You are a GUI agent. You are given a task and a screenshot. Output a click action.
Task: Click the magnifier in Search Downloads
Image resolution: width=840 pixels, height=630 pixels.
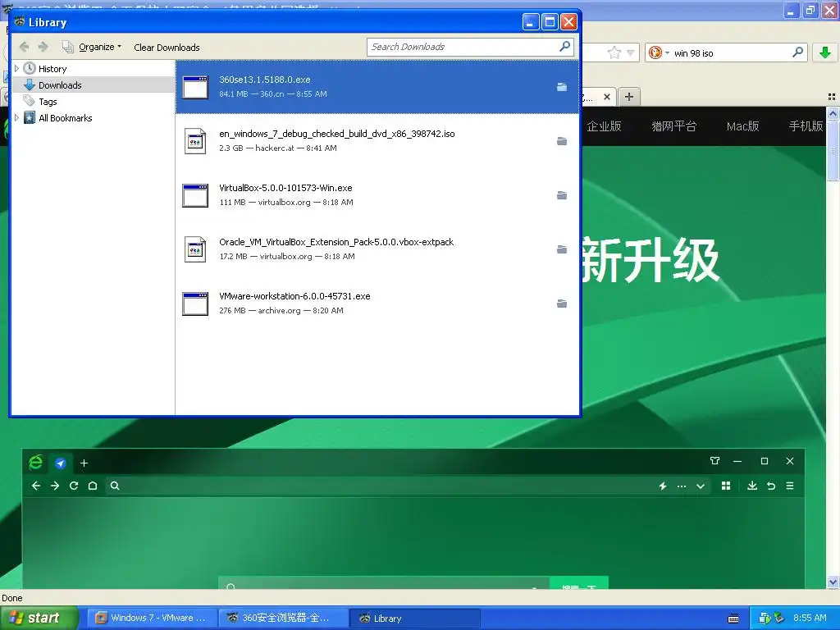(564, 47)
